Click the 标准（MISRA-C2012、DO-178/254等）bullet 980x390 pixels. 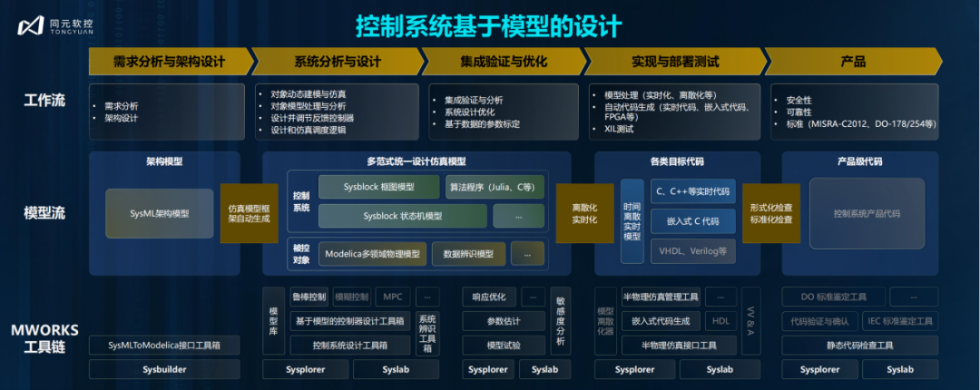click(x=861, y=123)
